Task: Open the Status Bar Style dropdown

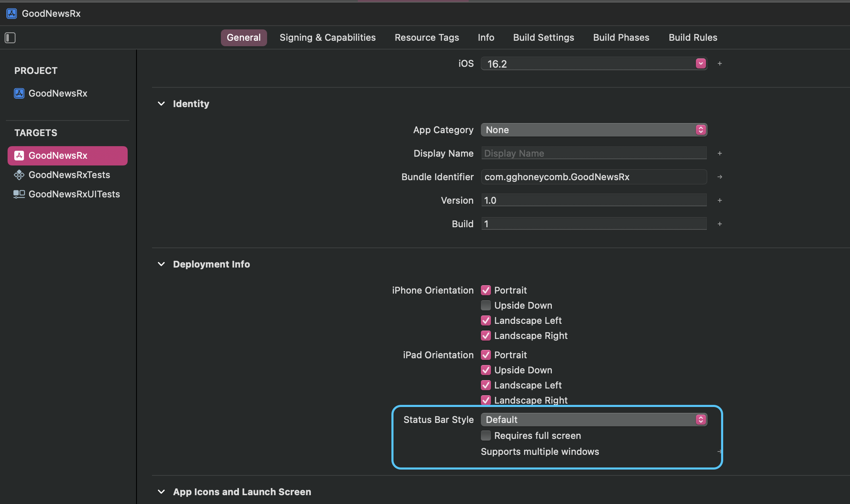Action: 594,420
